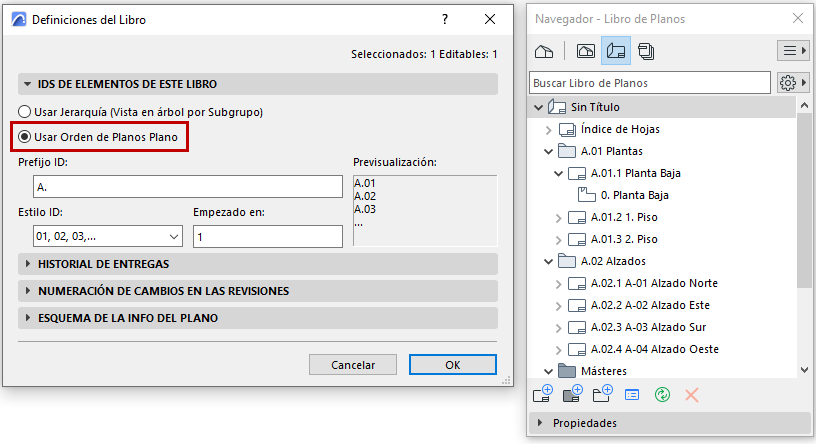Screen dimensions: 816x444
Task: Click ARCHICAD logo in dialog title bar
Action: pos(19,20)
